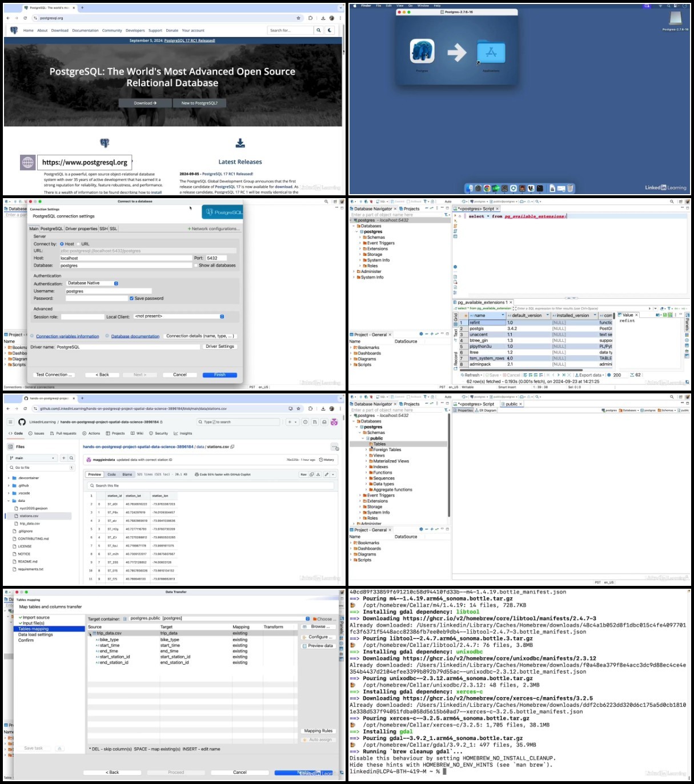Click the plus add-file icon beside the main branch

[x=63, y=458]
